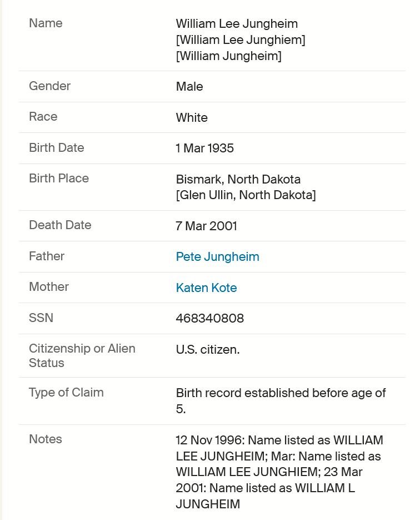
Task: Click the Notes text paragraph
Action: pos(279,472)
